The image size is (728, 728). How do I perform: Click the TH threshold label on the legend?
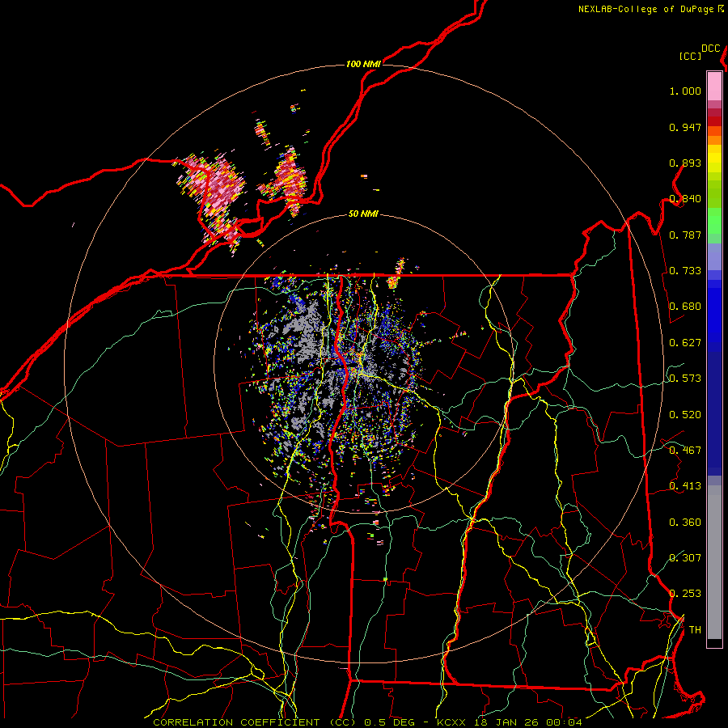click(x=695, y=630)
